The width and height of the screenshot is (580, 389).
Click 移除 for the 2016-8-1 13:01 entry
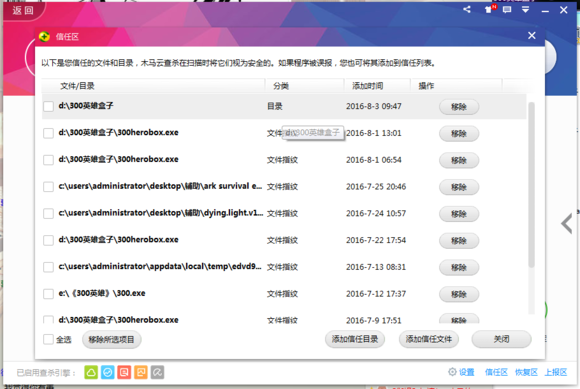(x=459, y=133)
